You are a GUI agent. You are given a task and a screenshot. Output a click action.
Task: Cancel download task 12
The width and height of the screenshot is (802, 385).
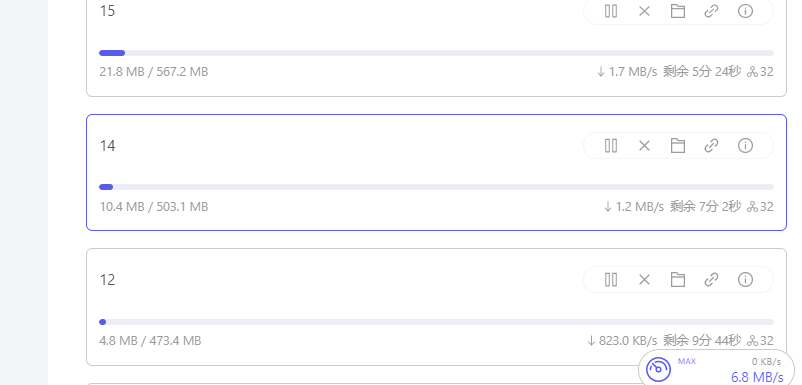(x=644, y=280)
